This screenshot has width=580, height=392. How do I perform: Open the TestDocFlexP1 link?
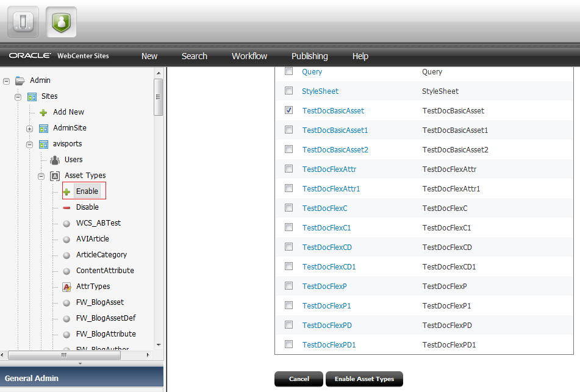click(x=326, y=306)
